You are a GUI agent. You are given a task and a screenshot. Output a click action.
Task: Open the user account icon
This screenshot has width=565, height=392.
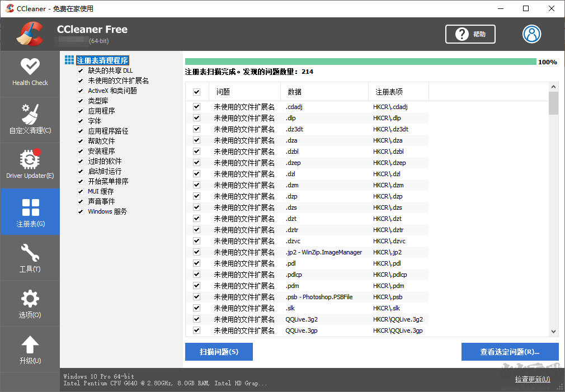tap(531, 34)
